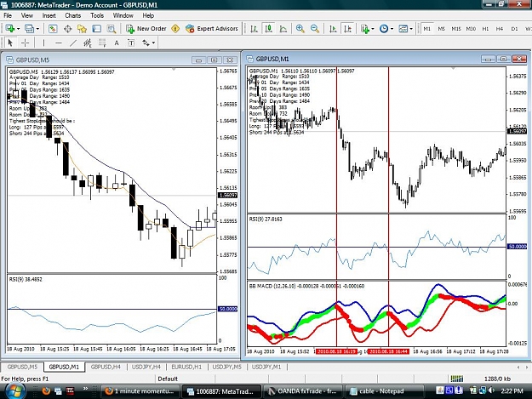Open the Tools menu

pos(97,15)
